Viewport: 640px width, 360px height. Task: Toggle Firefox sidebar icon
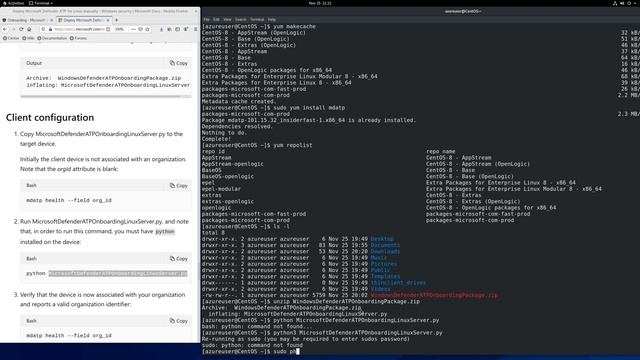click(178, 29)
